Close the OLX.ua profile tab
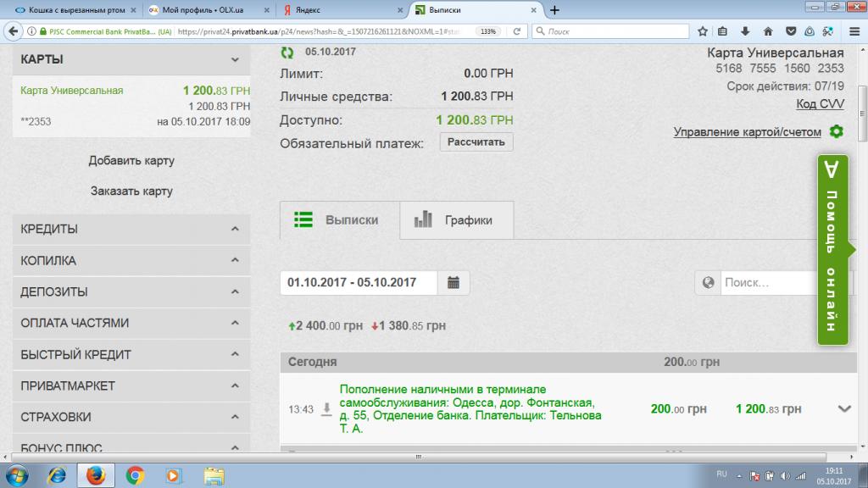The image size is (868, 488). pos(267,10)
